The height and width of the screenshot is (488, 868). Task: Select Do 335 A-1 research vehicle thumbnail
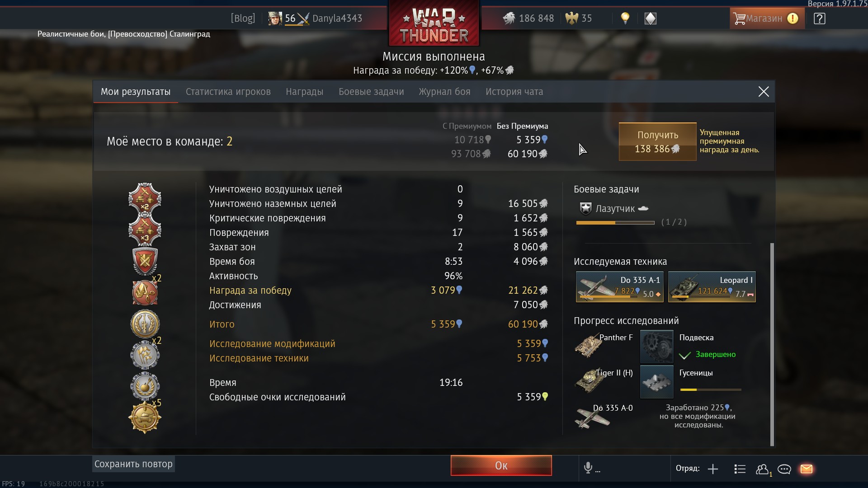click(620, 286)
